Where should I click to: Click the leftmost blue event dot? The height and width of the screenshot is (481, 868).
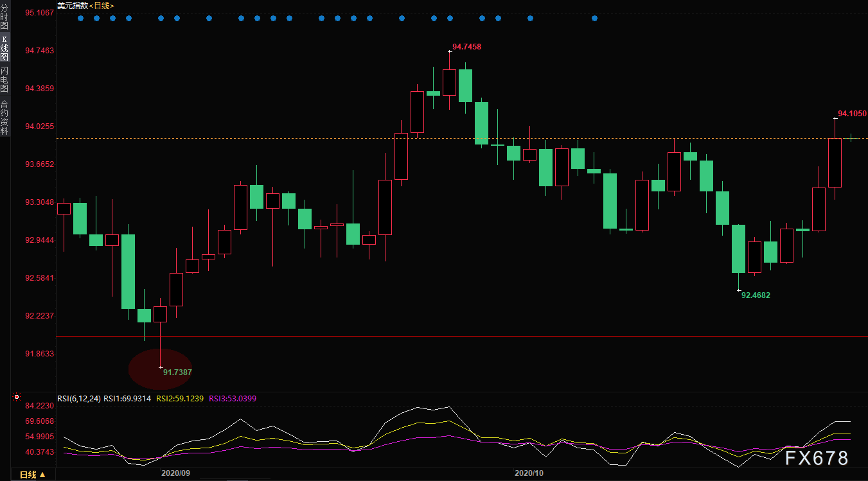tap(80, 18)
